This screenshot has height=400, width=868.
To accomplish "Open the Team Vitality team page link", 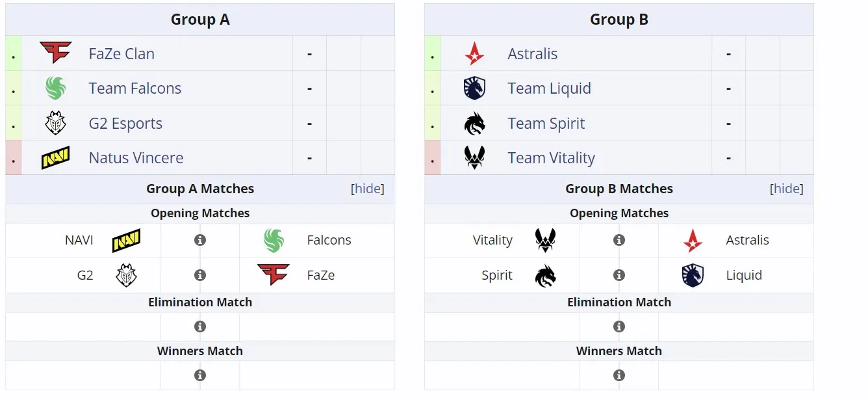I will click(x=552, y=158).
